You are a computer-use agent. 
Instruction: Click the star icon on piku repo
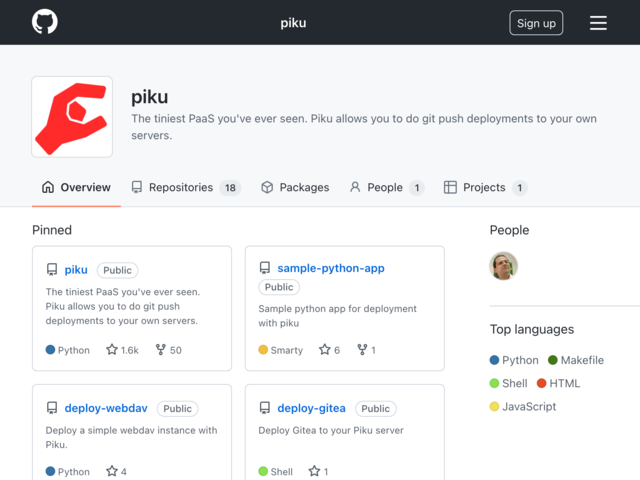click(112, 350)
